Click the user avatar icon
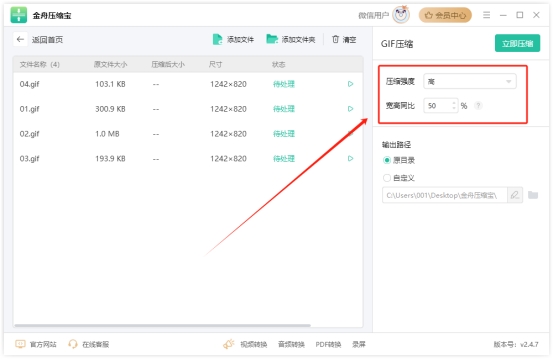 pos(401,15)
